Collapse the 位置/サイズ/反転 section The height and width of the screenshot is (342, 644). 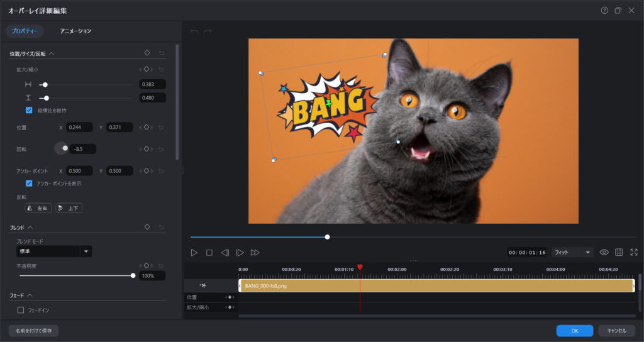tap(52, 54)
